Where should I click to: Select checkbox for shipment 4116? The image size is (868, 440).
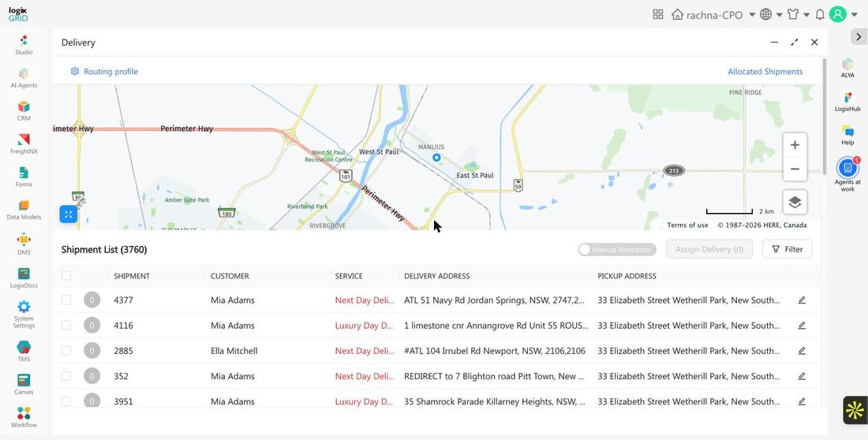coord(65,326)
